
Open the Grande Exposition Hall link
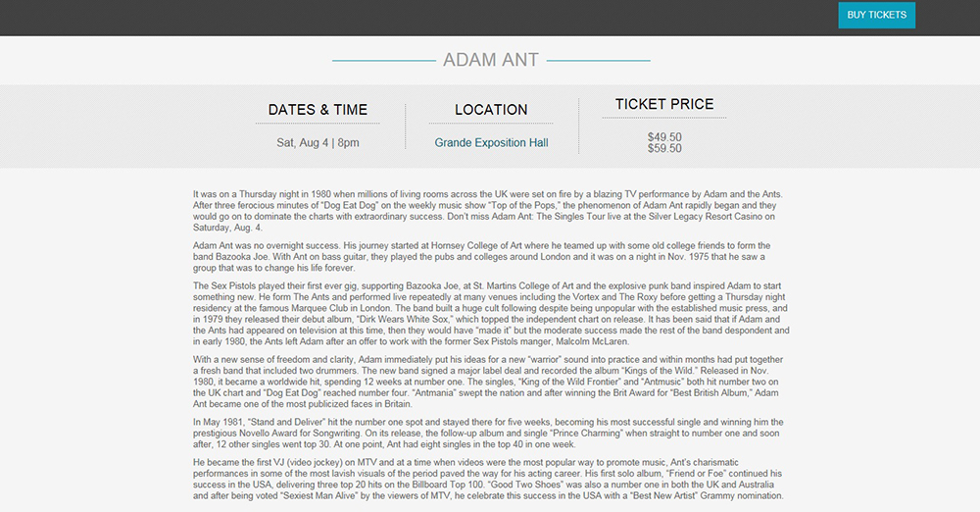(x=491, y=143)
